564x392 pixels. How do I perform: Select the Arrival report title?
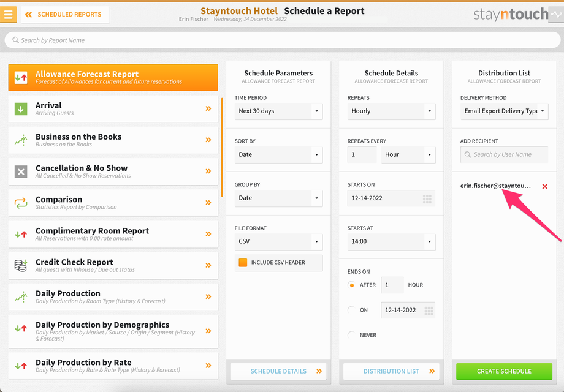[48, 105]
